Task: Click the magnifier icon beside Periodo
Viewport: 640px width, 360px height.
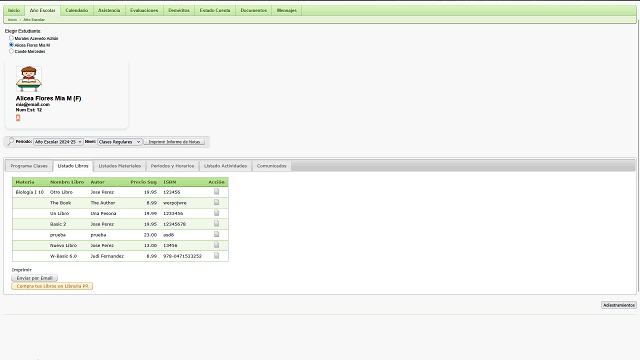Action: pyautogui.click(x=10, y=142)
